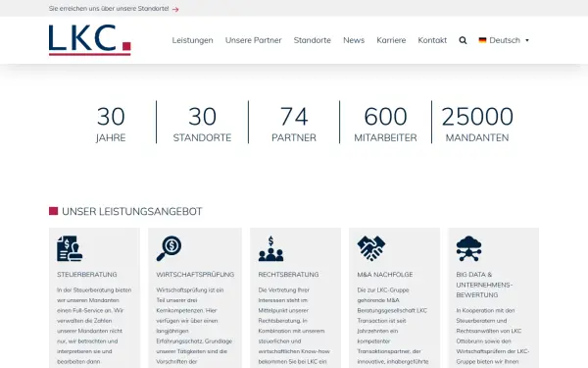
Task: Click the Big Data cloud network icon
Action: click(x=468, y=248)
